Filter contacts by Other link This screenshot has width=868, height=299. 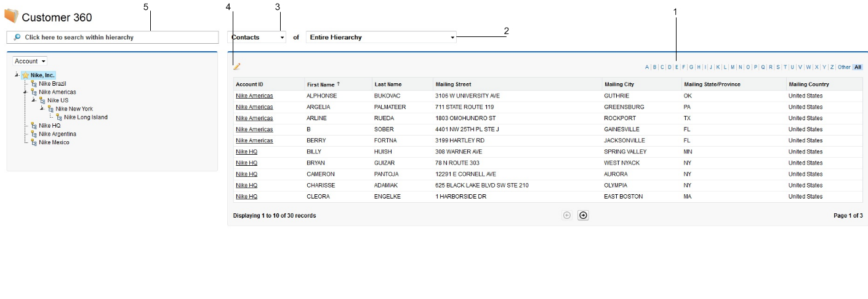[844, 67]
